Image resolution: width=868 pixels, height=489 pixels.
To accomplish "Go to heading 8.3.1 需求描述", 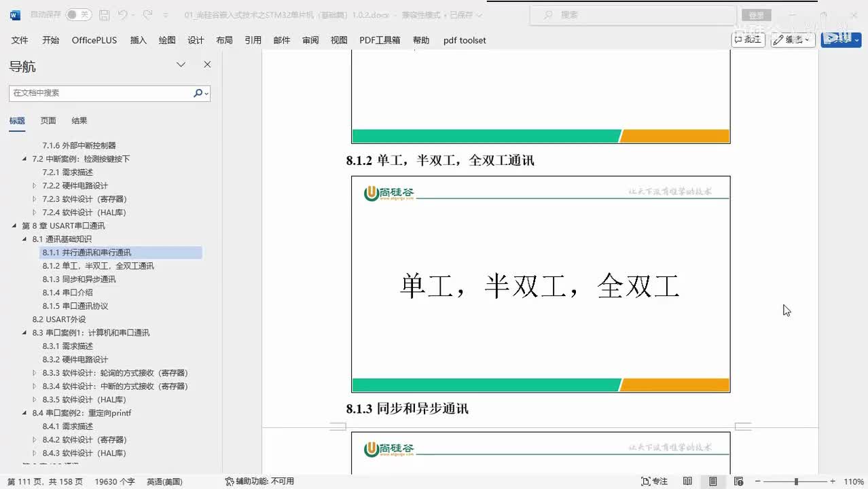I will pos(67,346).
